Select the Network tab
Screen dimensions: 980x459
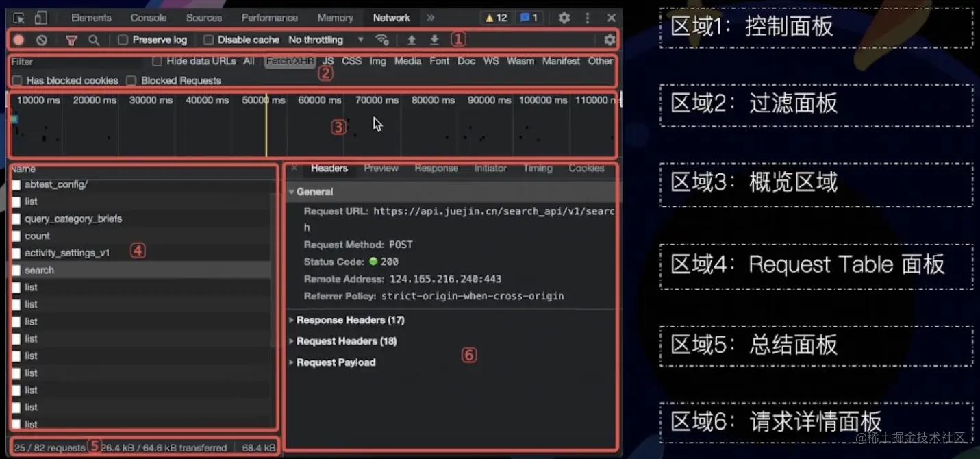click(x=392, y=18)
